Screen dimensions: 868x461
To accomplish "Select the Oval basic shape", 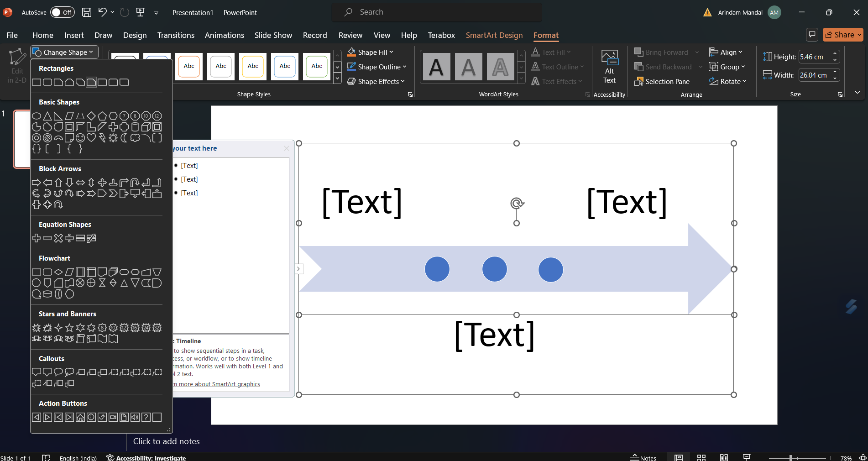I will (x=37, y=116).
